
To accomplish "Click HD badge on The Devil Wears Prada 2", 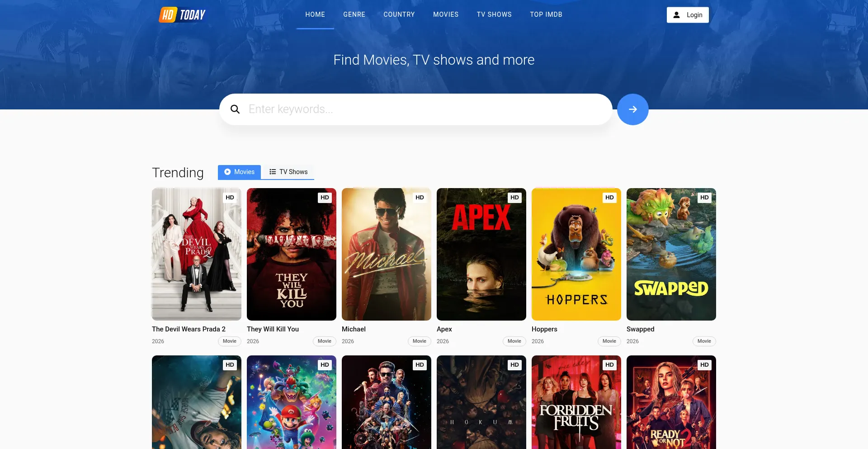I will (x=230, y=198).
